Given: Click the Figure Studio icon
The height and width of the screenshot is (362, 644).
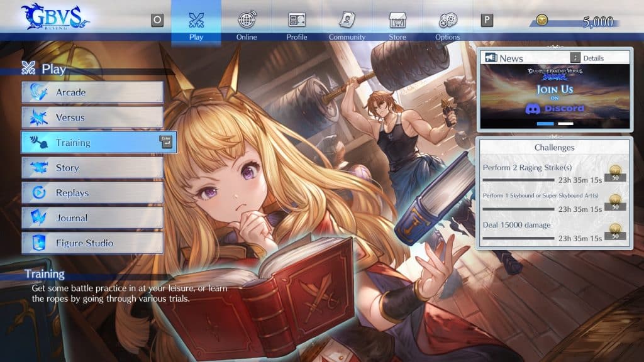Looking at the screenshot, I should [39, 243].
